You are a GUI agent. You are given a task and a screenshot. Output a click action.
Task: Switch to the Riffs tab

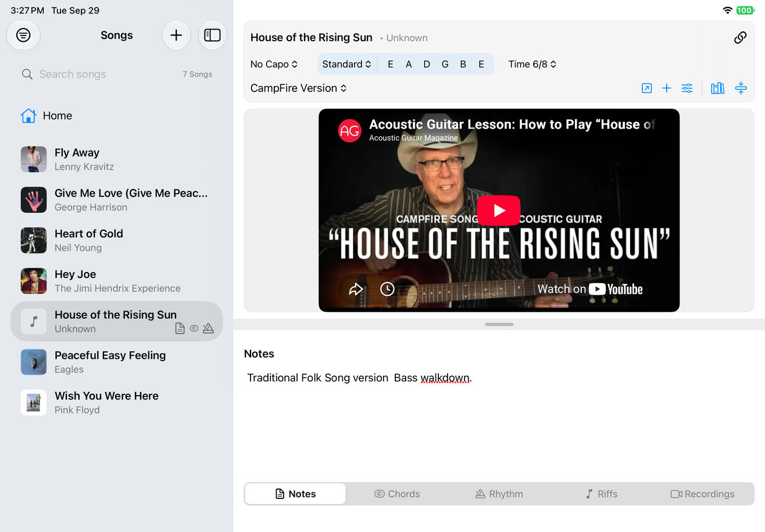point(601,494)
